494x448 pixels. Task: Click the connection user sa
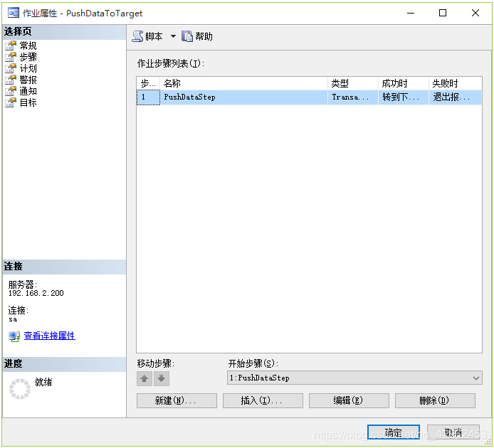click(x=13, y=319)
